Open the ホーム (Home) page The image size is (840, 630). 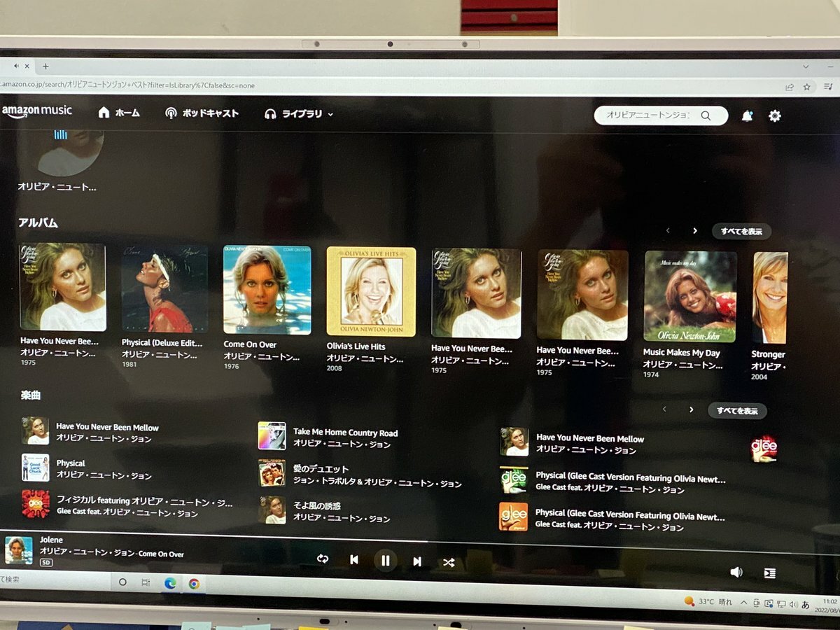(119, 113)
